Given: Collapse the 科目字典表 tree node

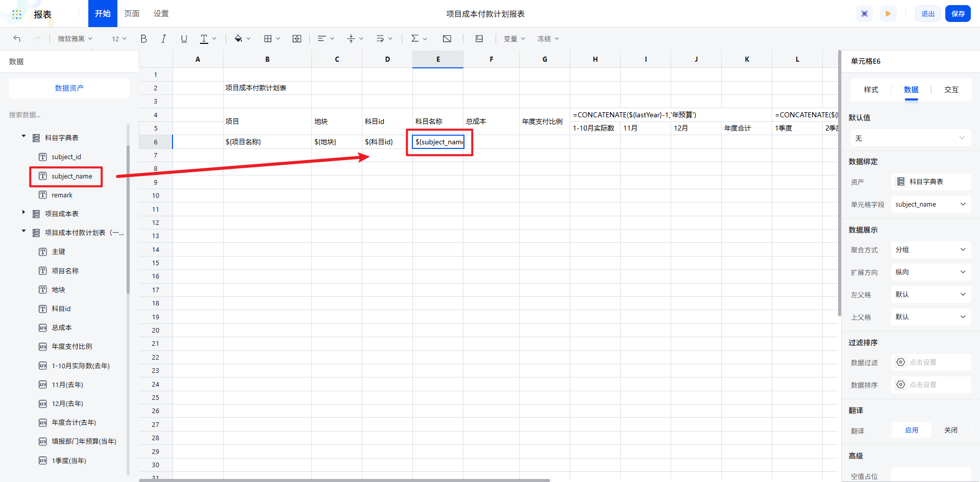Looking at the screenshot, I should pos(23,136).
